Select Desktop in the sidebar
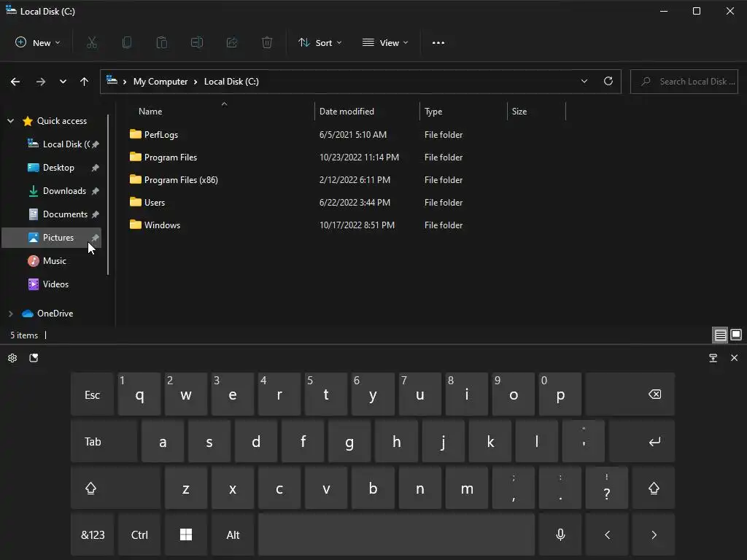 [53, 168]
